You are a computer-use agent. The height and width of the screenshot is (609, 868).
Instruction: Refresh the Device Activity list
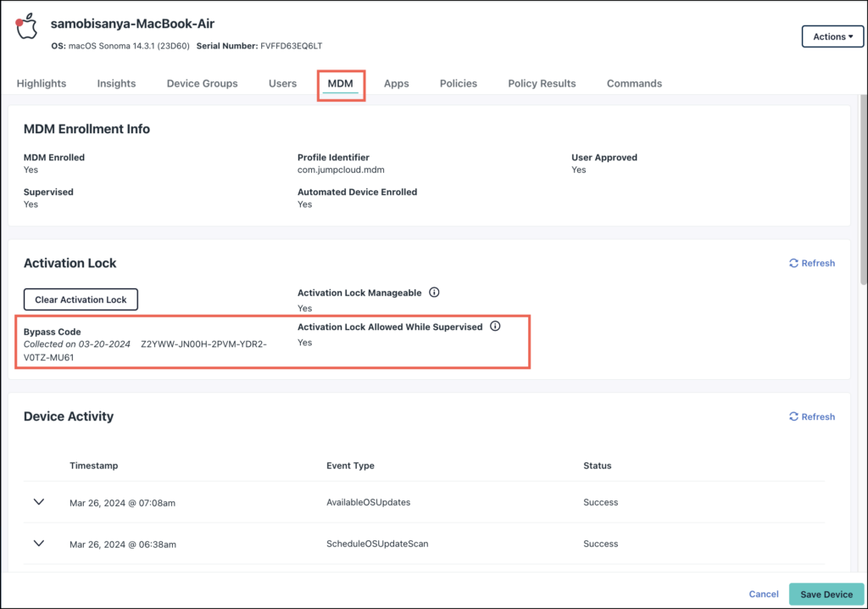[x=811, y=416]
